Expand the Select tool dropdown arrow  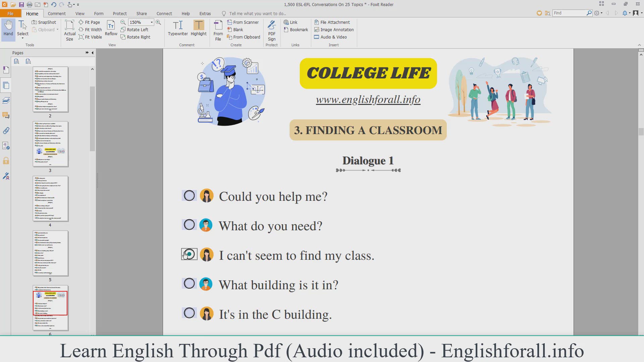23,38
